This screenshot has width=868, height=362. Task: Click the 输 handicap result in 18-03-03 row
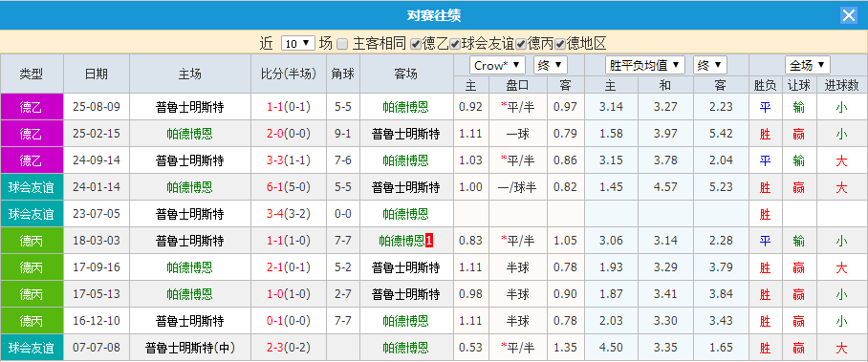tap(799, 241)
